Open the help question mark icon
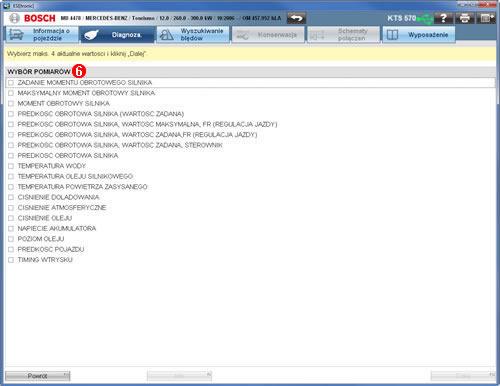The width and height of the screenshot is (500, 386). 443,18
